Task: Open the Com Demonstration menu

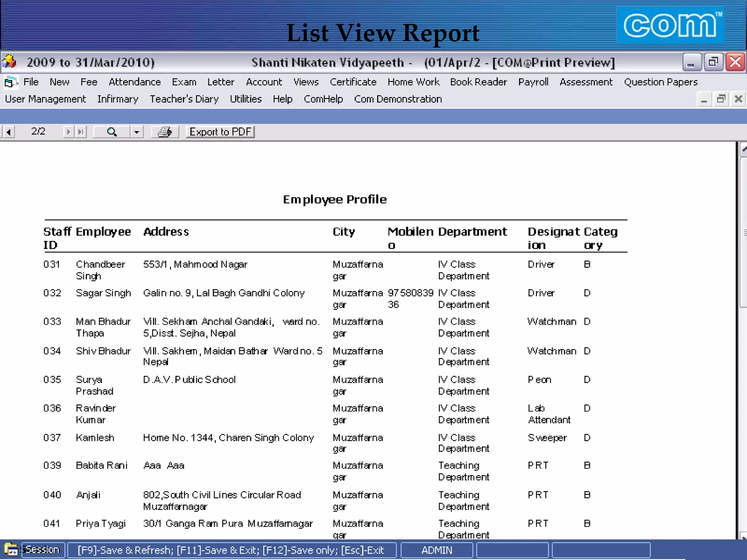Action: tap(398, 99)
